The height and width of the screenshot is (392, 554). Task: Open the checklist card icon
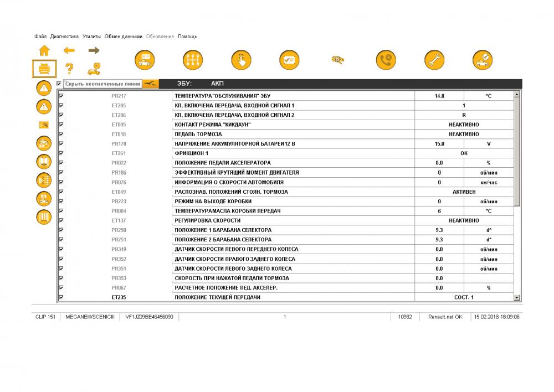click(x=289, y=60)
